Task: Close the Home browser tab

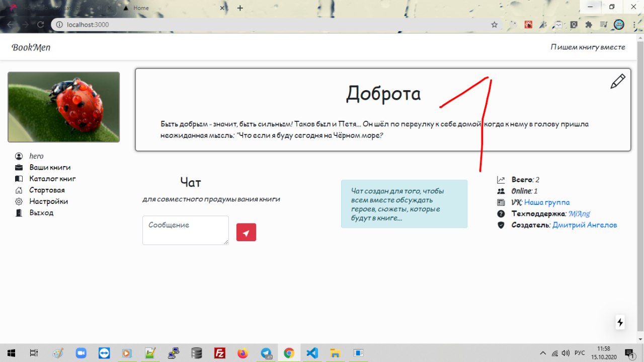Action: pos(223,8)
